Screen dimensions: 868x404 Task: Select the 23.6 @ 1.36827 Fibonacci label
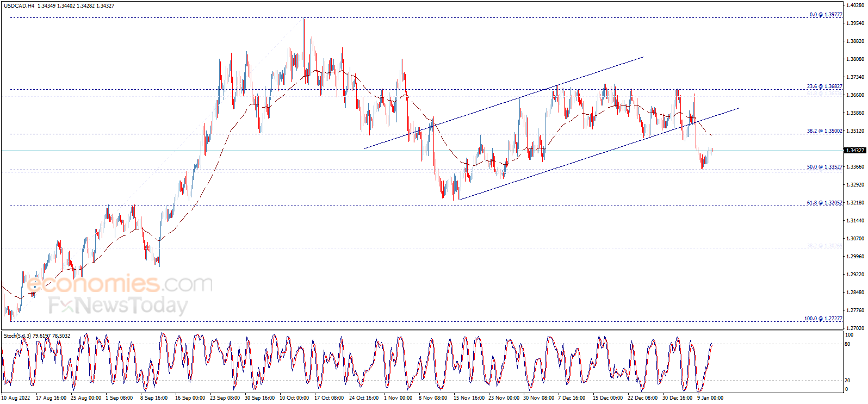[824, 86]
